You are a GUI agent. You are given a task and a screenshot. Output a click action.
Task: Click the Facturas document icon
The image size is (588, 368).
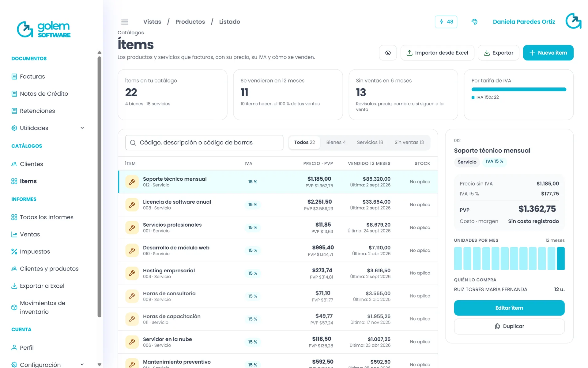(x=14, y=77)
